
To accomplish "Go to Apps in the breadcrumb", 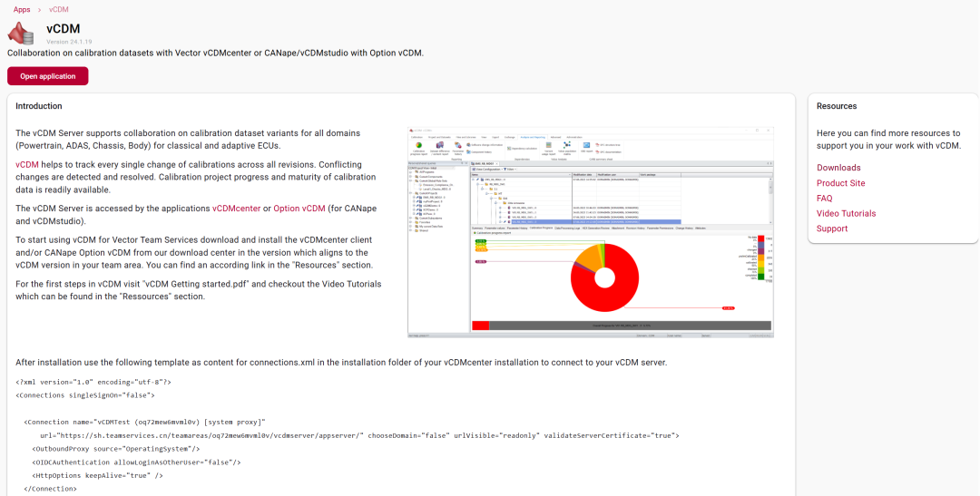I will 22,10.
